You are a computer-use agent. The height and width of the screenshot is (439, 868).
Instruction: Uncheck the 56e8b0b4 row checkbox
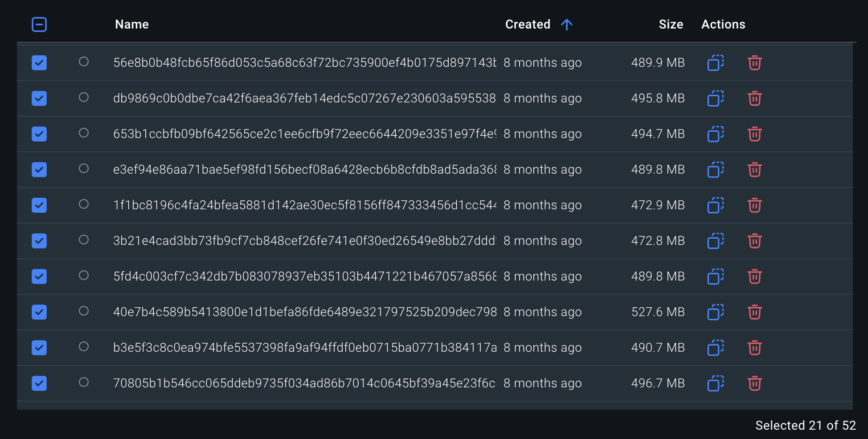39,63
